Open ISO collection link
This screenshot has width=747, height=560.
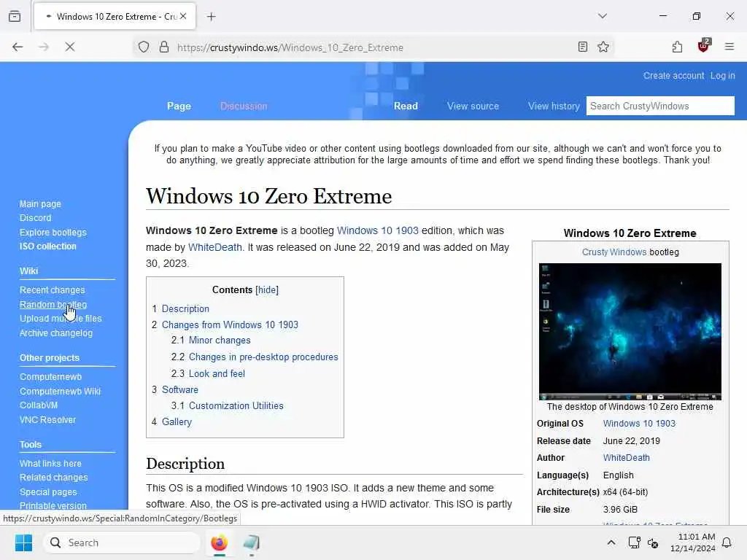47,246
